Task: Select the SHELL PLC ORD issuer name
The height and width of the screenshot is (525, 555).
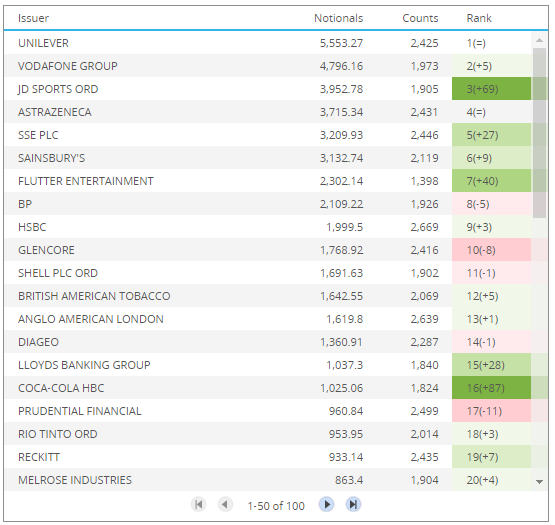Action: pyautogui.click(x=58, y=273)
